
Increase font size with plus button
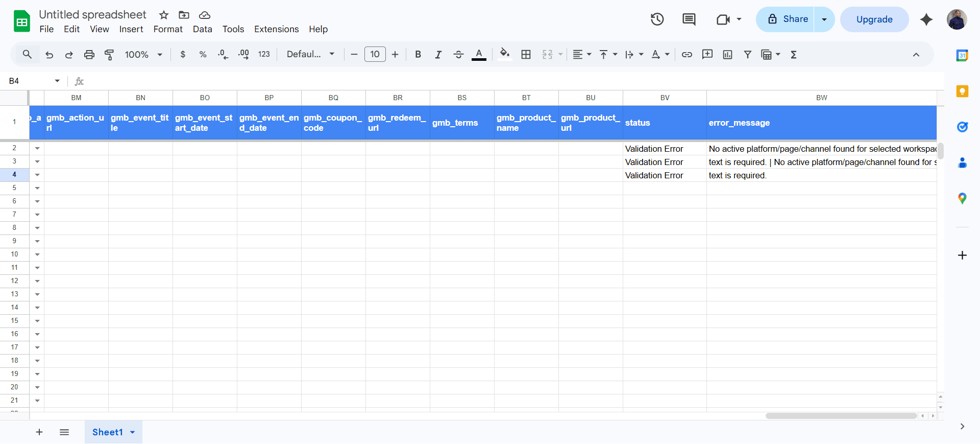(395, 55)
